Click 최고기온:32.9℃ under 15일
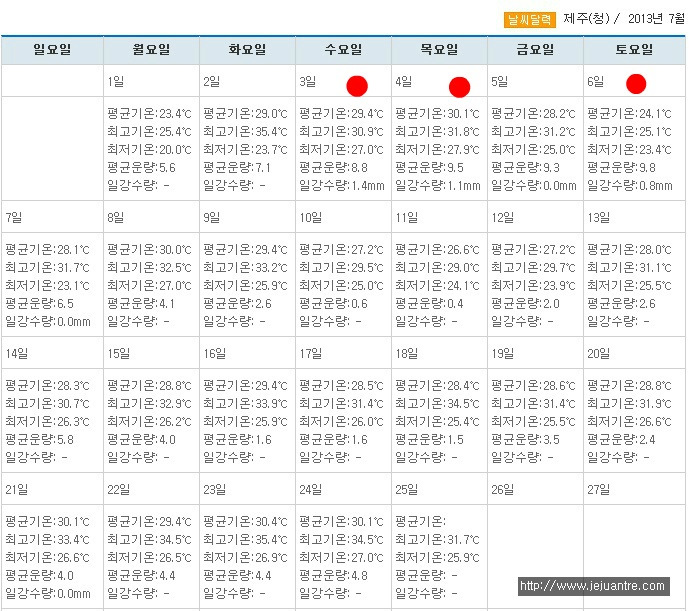Screen dimensions: 689x611 point(149,403)
